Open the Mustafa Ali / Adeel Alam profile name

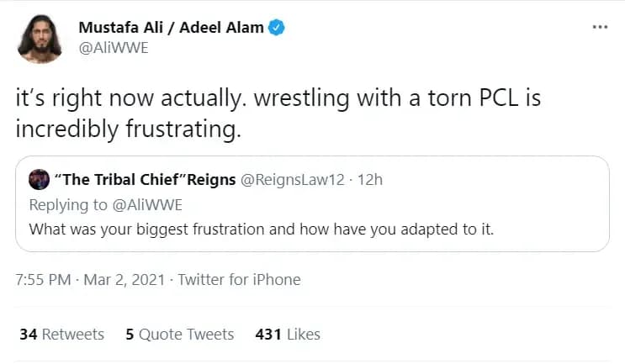pos(171,28)
